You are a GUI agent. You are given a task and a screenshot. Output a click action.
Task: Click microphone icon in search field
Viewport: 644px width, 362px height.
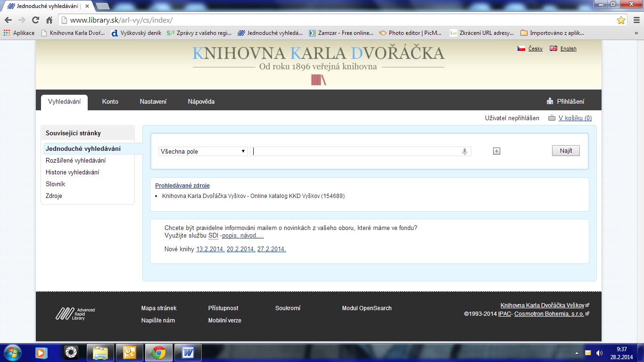(x=464, y=151)
